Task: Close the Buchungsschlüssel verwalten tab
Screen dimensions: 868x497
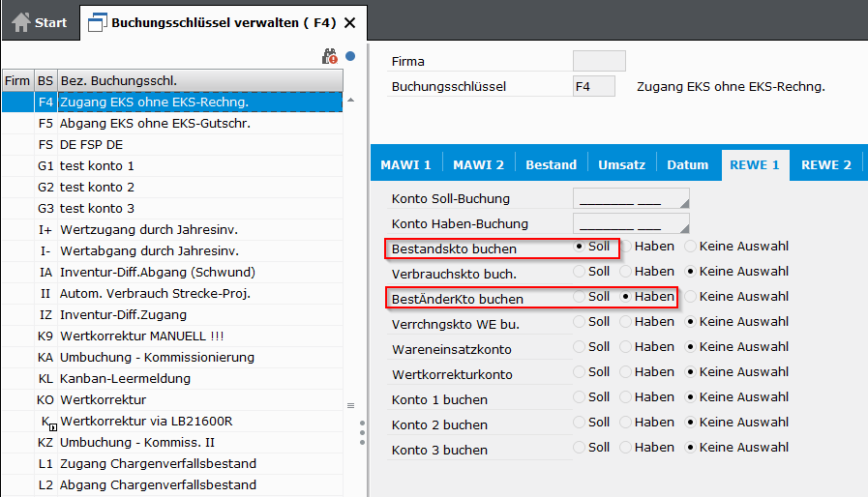Action: click(x=350, y=22)
